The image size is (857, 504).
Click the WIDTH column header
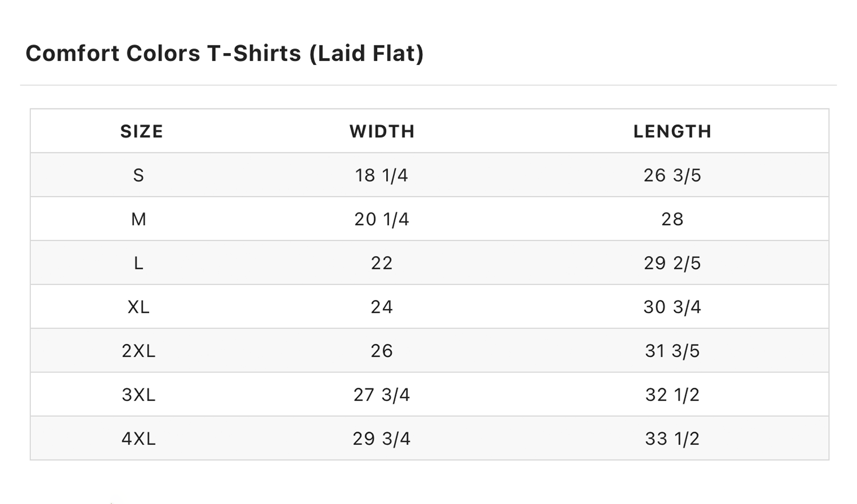382,132
